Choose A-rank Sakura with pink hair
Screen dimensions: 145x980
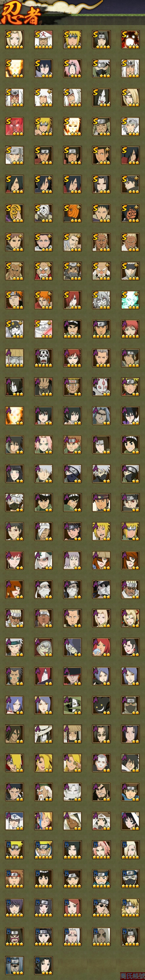43,444
